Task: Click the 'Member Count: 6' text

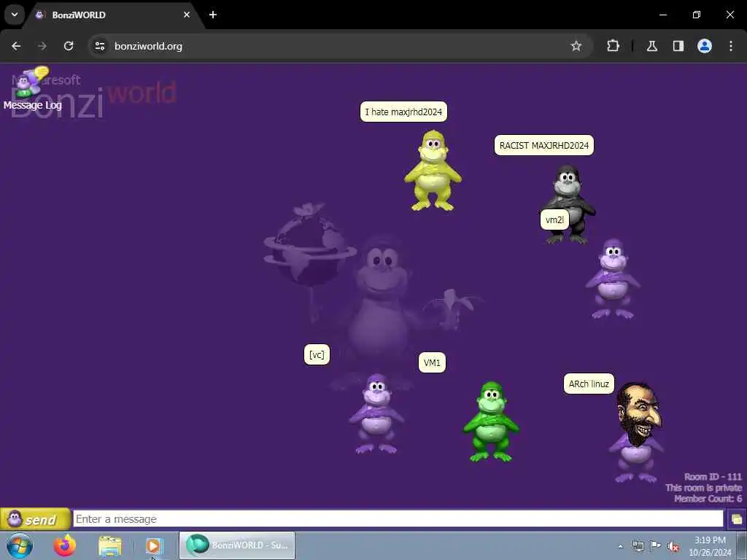Action: tap(708, 499)
